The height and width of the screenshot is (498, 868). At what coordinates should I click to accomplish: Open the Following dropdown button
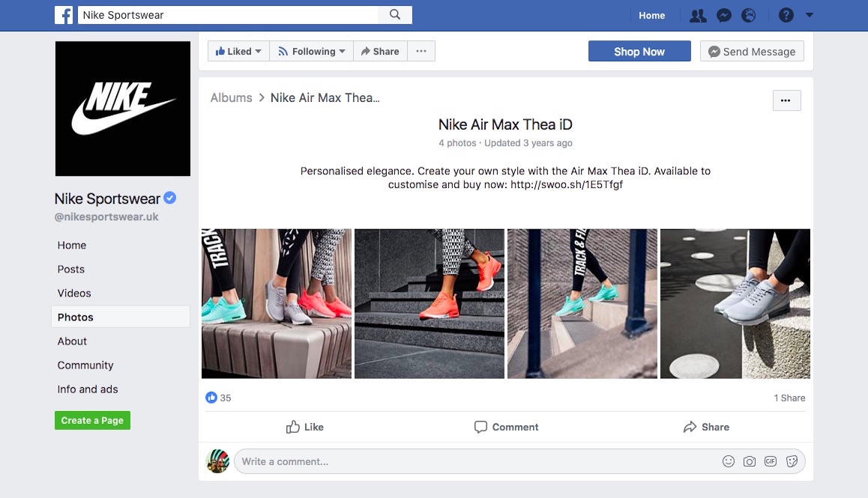pyautogui.click(x=312, y=51)
